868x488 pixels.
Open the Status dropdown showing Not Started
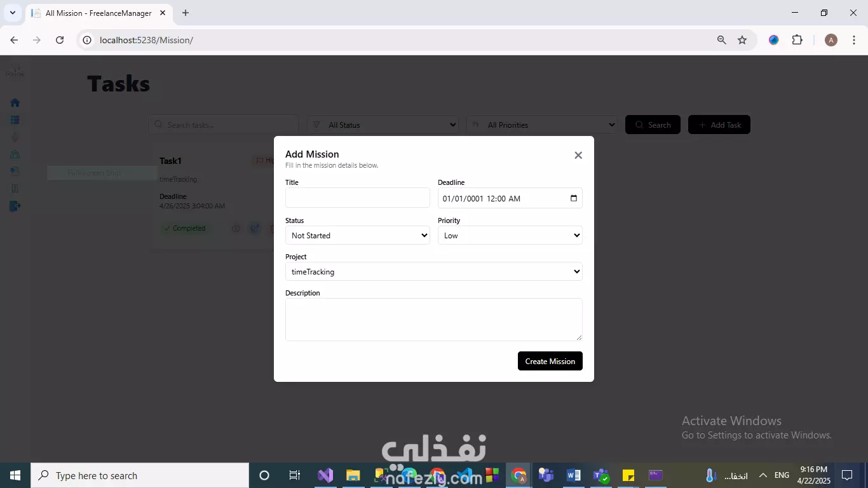358,235
